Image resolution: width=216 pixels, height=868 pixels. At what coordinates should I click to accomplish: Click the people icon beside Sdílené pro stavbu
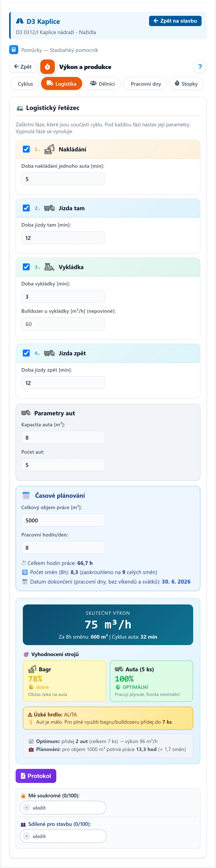pyautogui.click(x=23, y=824)
